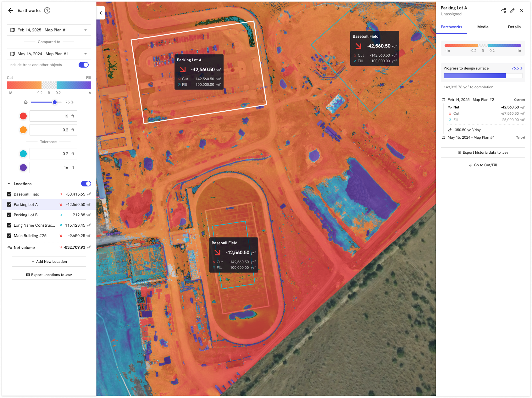Click opacity slider handle at 75%
532x398 pixels.
55,102
